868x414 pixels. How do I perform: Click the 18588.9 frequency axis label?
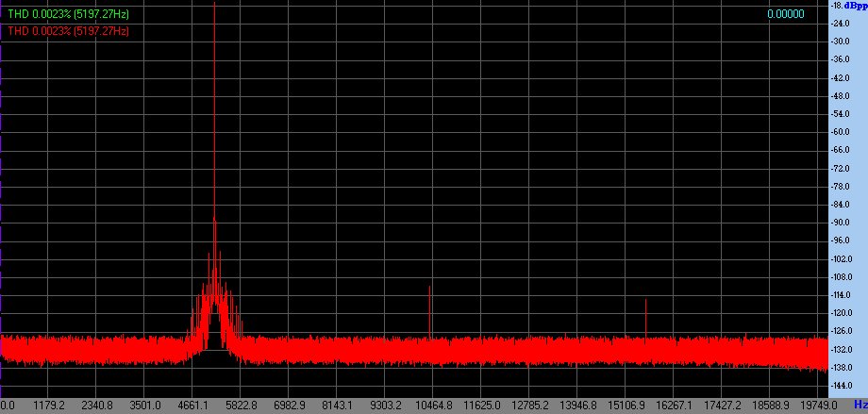tap(771, 406)
